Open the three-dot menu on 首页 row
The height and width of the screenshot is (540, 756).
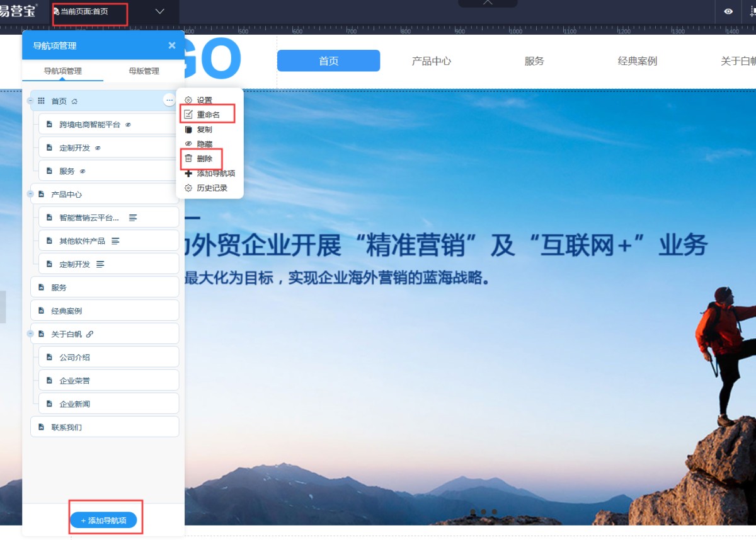point(169,100)
